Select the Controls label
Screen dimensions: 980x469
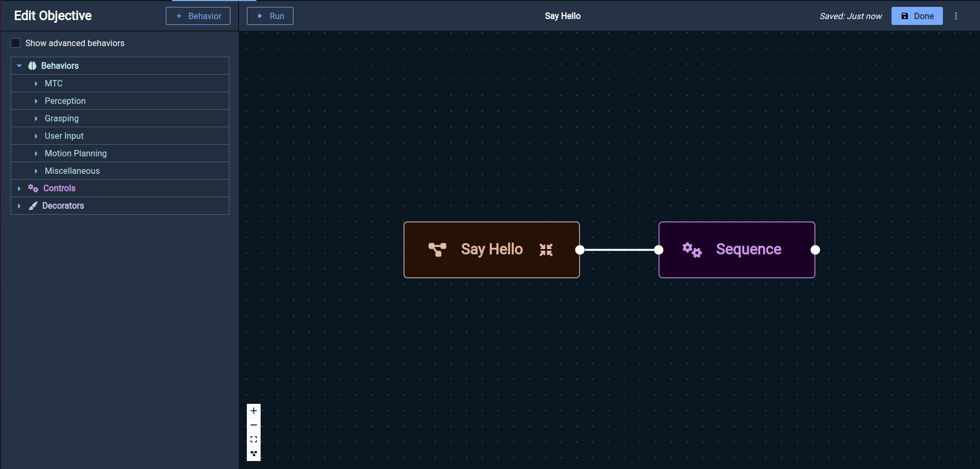point(59,188)
